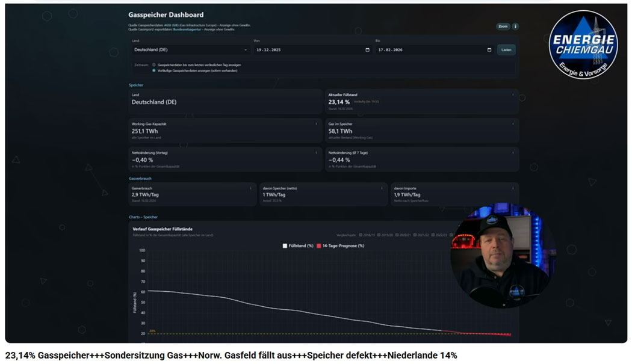Viewport: 632px width, 364px height.
Task: Expand the Land dropdown showing Deutschland (DE)
Action: (x=191, y=50)
